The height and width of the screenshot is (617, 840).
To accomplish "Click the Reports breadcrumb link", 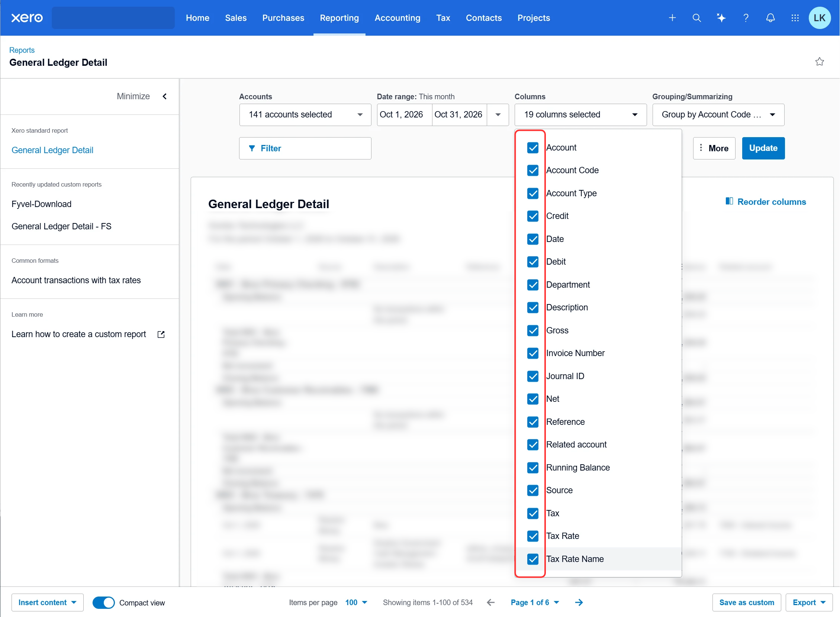I will tap(22, 50).
